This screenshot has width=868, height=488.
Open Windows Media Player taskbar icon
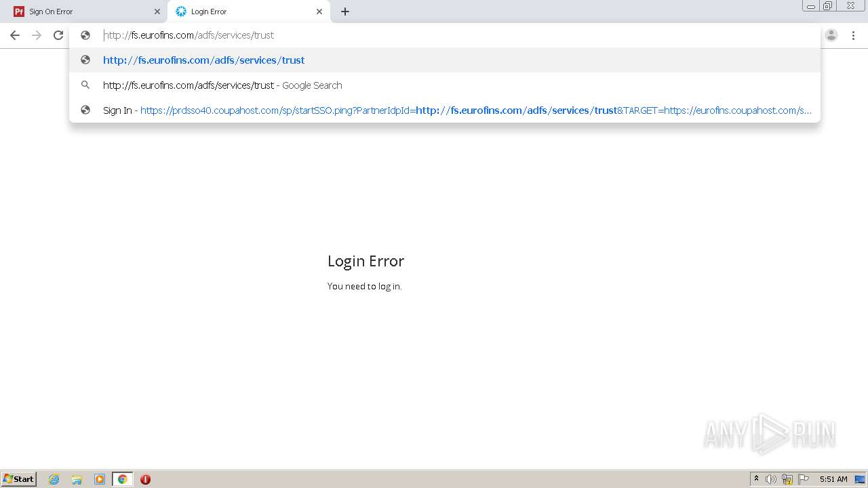[x=100, y=479]
